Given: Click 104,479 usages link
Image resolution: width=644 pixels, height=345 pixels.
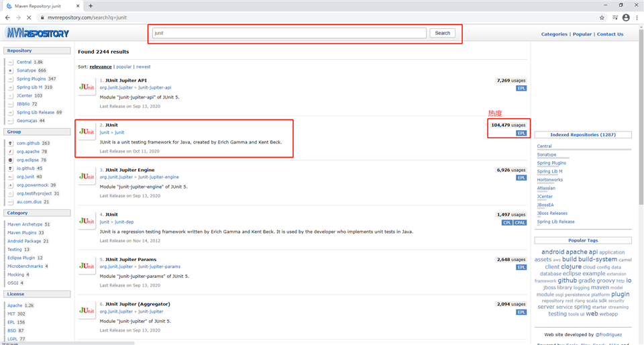Looking at the screenshot, I should pyautogui.click(x=508, y=126).
